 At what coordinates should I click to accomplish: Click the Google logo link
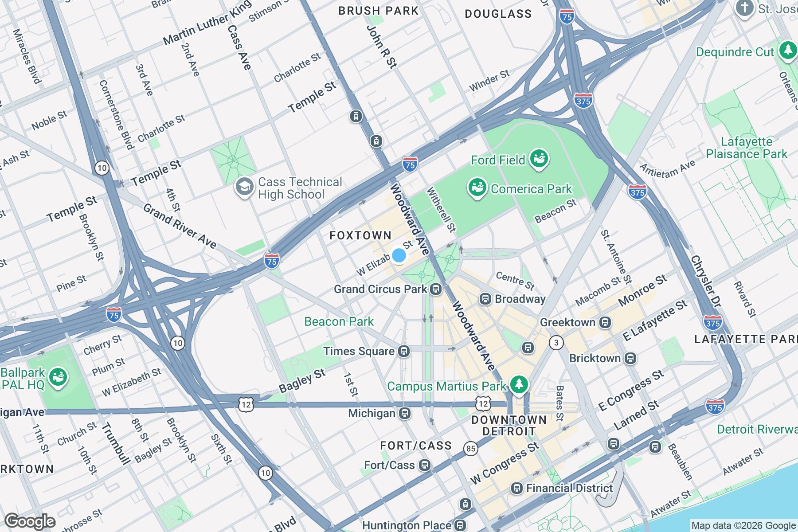30,521
